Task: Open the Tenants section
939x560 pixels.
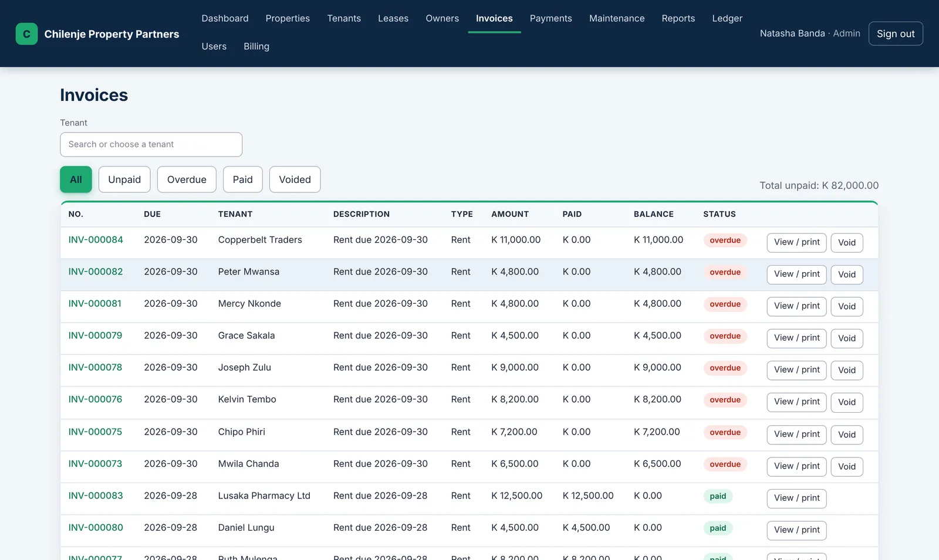Action: pos(344,18)
